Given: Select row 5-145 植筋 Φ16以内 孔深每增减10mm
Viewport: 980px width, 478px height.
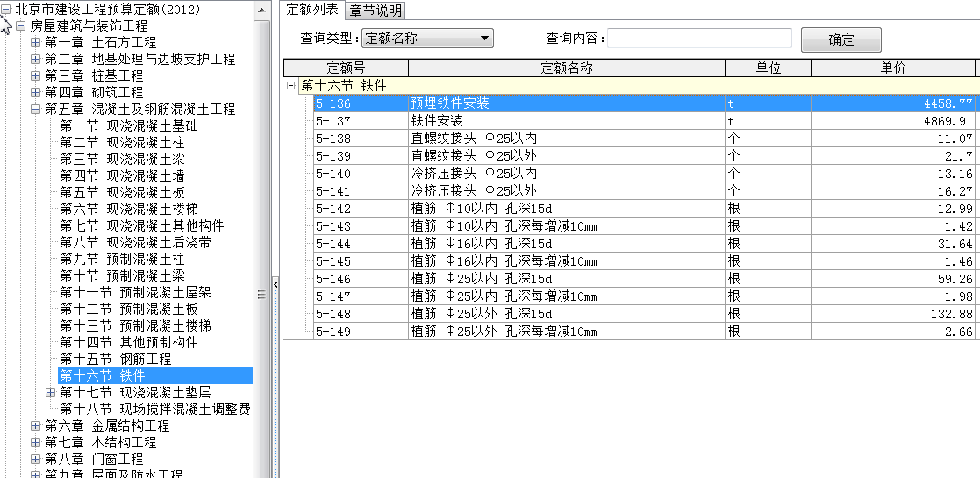Looking at the screenshot, I should pyautogui.click(x=644, y=261).
